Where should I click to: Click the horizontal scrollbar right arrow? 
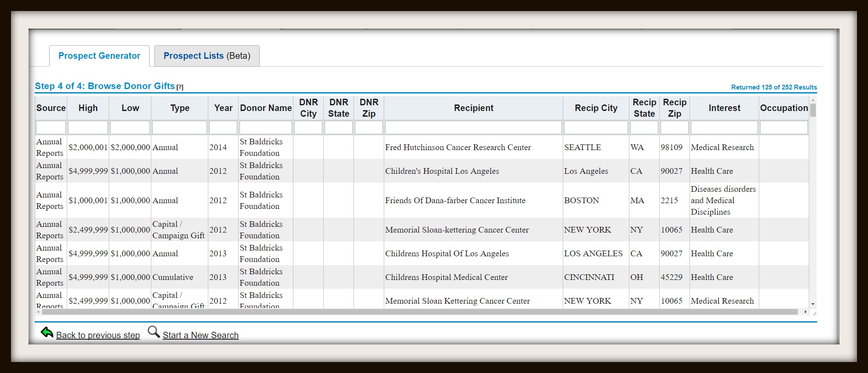(x=805, y=312)
